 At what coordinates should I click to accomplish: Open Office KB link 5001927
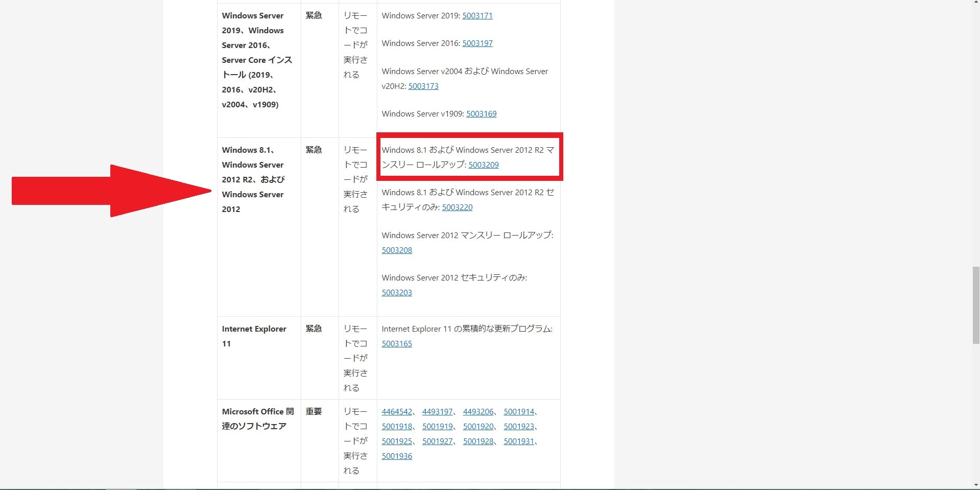point(438,441)
